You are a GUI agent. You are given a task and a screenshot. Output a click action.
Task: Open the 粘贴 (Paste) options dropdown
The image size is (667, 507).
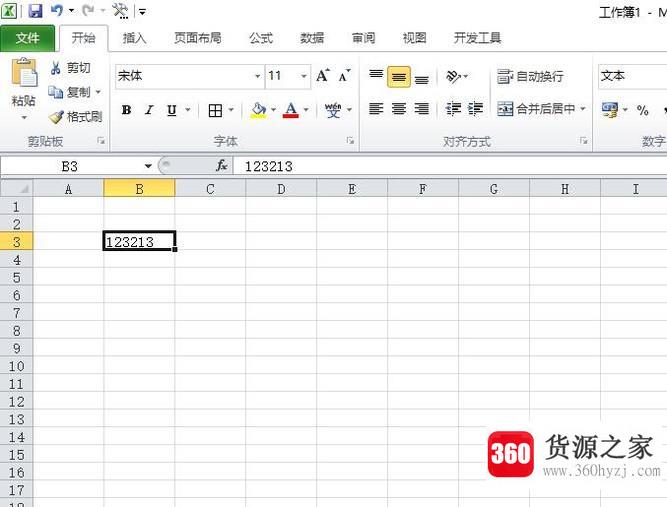point(24,117)
